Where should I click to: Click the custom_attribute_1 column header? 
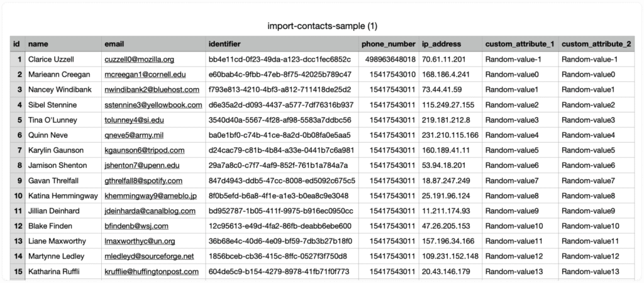tap(519, 44)
